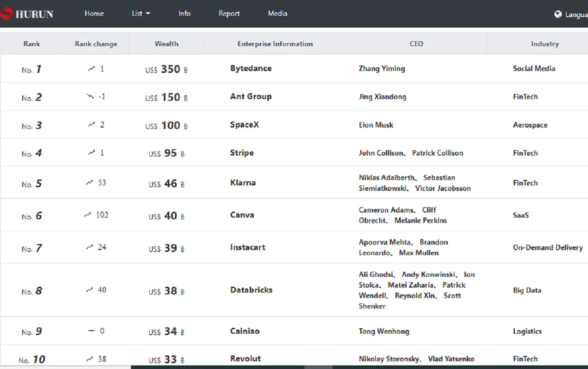Select the Wealth column header
This screenshot has height=369, width=588.
[x=166, y=44]
